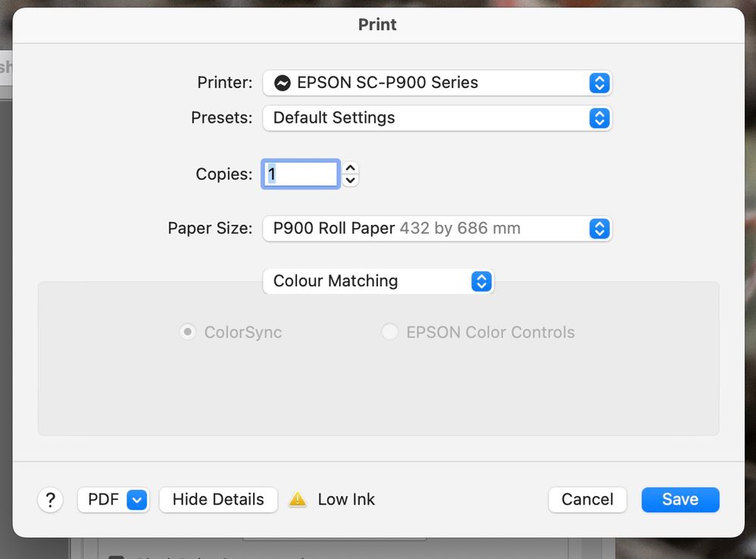Screen dimensions: 756x559
Task: Click the Low Ink status text
Action: point(346,500)
